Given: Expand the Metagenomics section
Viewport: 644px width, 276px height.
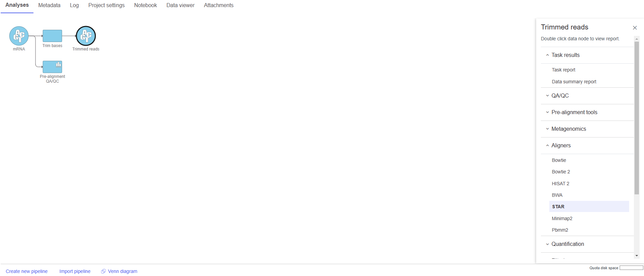Looking at the screenshot, I should (568, 129).
